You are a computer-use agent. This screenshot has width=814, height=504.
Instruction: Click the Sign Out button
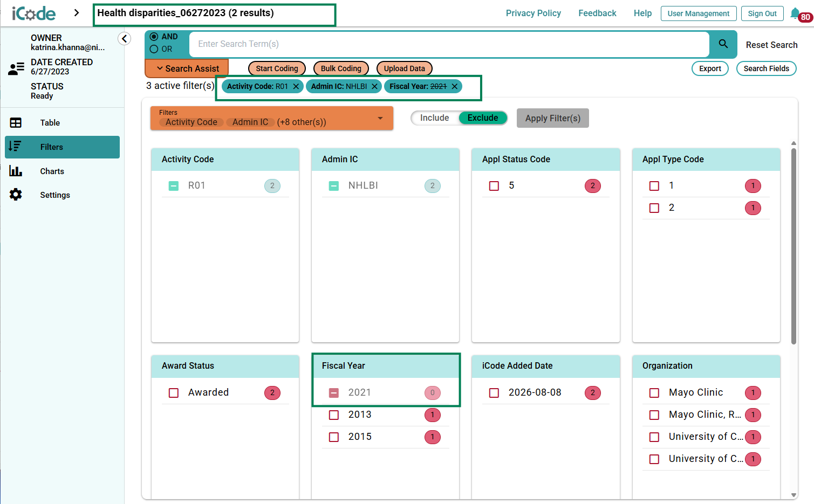762,13
